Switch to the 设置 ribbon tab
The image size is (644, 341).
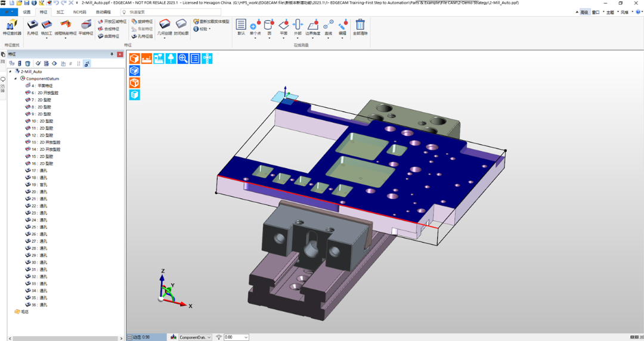click(27, 12)
